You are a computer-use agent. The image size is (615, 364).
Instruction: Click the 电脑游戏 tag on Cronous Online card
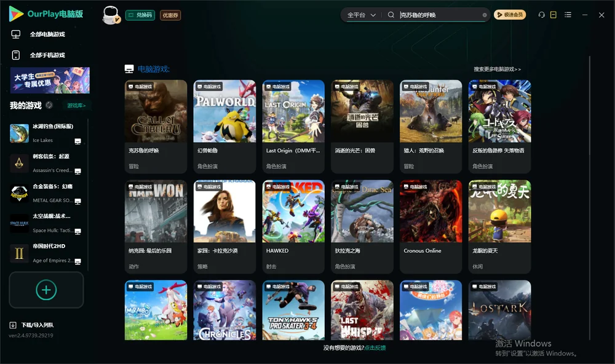click(415, 187)
